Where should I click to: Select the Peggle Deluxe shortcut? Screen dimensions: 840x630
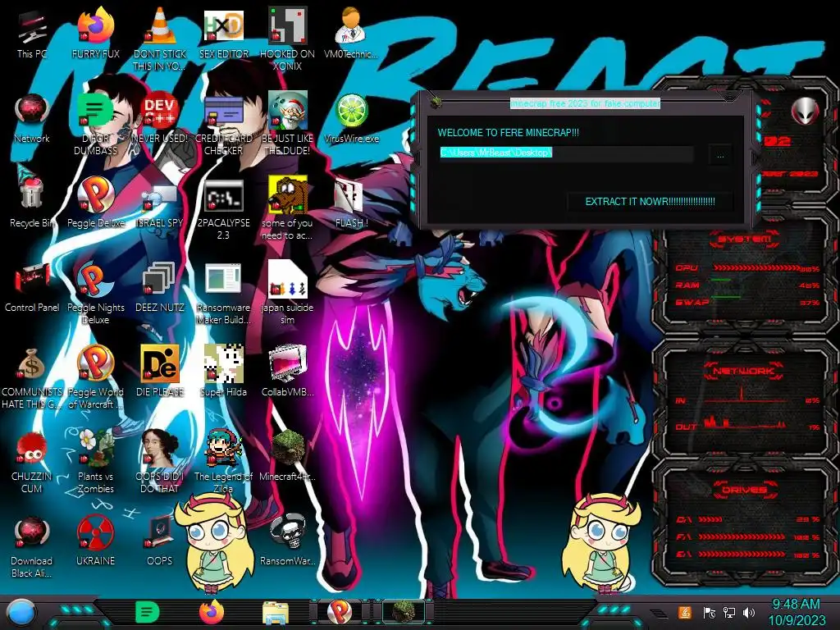coord(95,203)
